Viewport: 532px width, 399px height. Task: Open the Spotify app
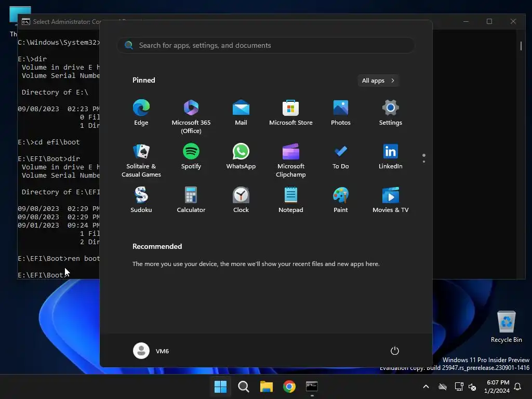[x=191, y=156]
